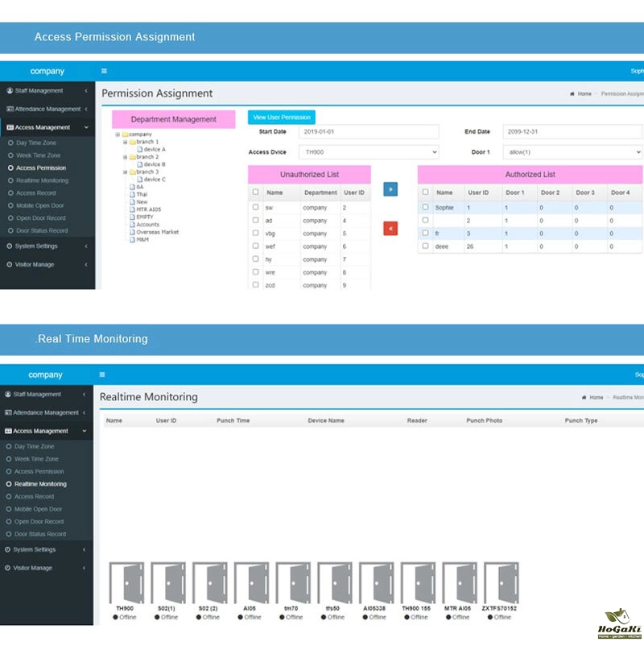Select all in Unauthorized List header checkbox
This screenshot has width=644, height=650.
pos(256,193)
